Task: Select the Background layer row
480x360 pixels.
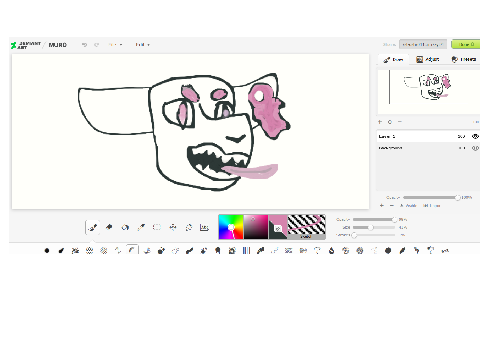Action: click(x=428, y=148)
